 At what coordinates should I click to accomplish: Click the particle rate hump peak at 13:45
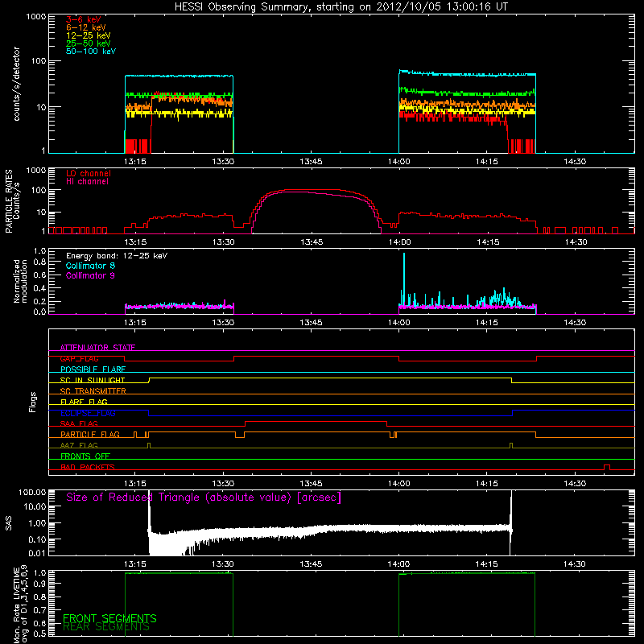tap(312, 190)
